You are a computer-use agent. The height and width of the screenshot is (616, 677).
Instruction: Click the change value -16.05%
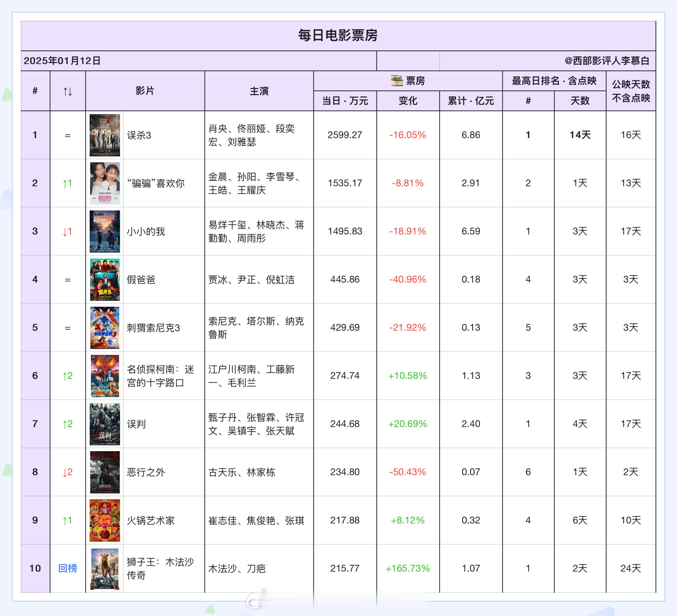(408, 135)
